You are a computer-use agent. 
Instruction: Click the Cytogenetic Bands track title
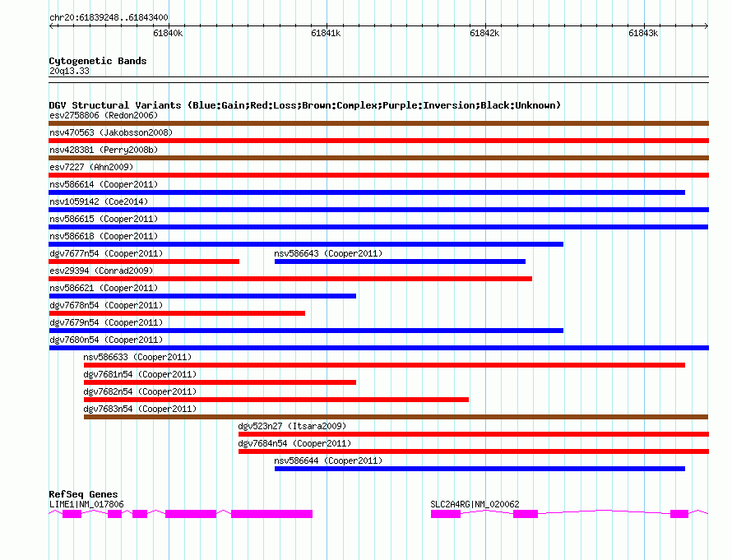coord(98,61)
